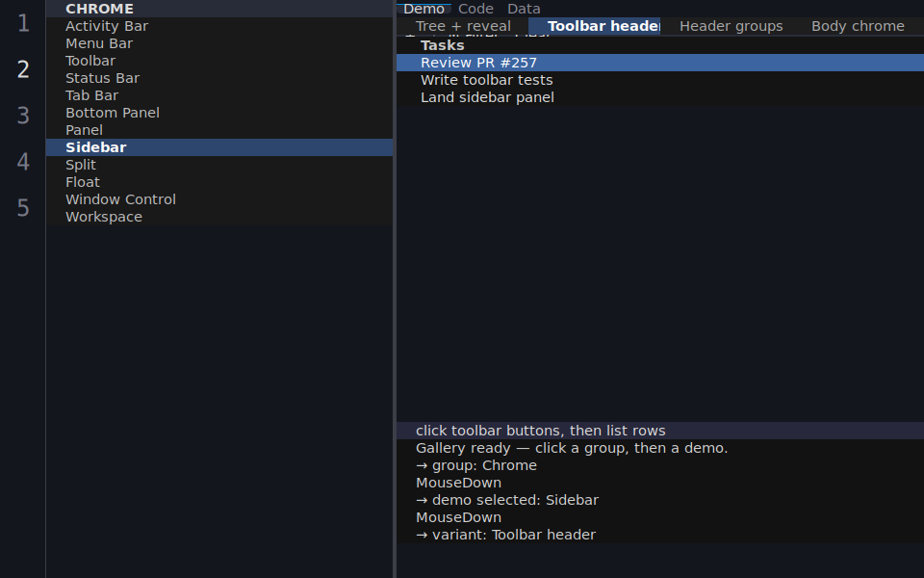Open the Bottom Panel demo
This screenshot has height=578, width=924.
pos(219,113)
